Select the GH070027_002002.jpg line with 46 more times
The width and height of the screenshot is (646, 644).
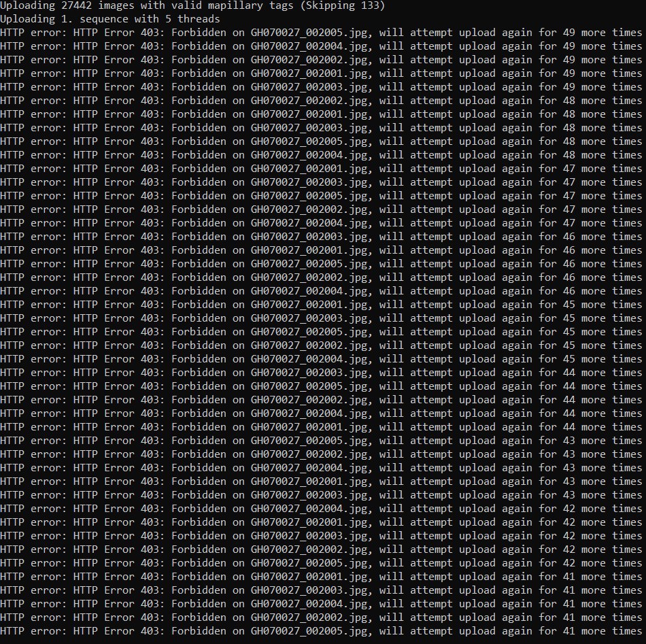coord(321,277)
